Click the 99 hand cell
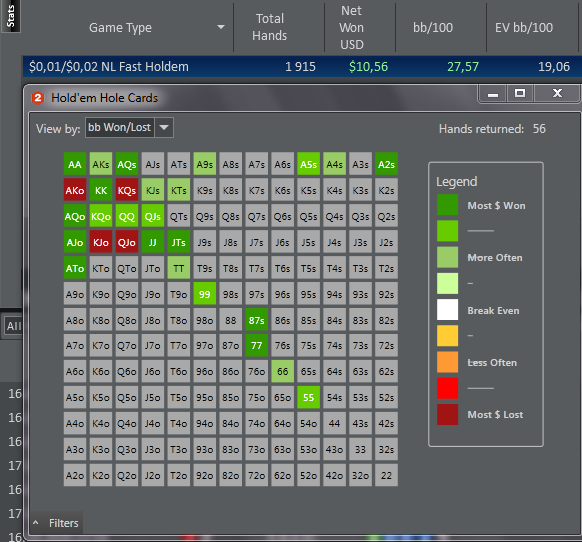This screenshot has width=582, height=542. click(x=205, y=294)
